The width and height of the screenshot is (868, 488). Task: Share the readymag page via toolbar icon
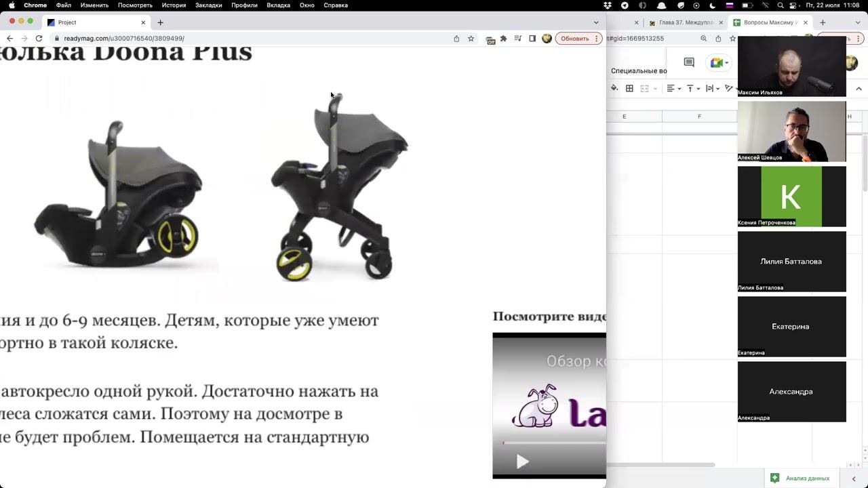pyautogui.click(x=456, y=39)
